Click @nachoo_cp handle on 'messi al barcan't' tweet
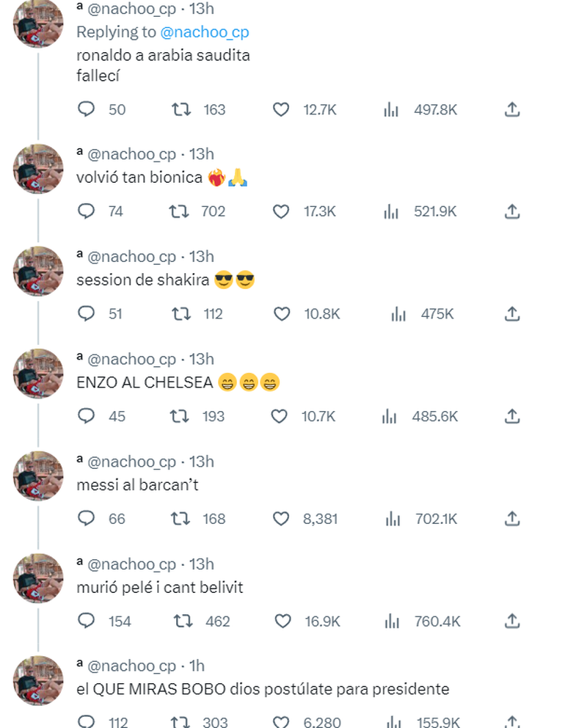Image resolution: width=565 pixels, height=728 pixels. coord(131,462)
